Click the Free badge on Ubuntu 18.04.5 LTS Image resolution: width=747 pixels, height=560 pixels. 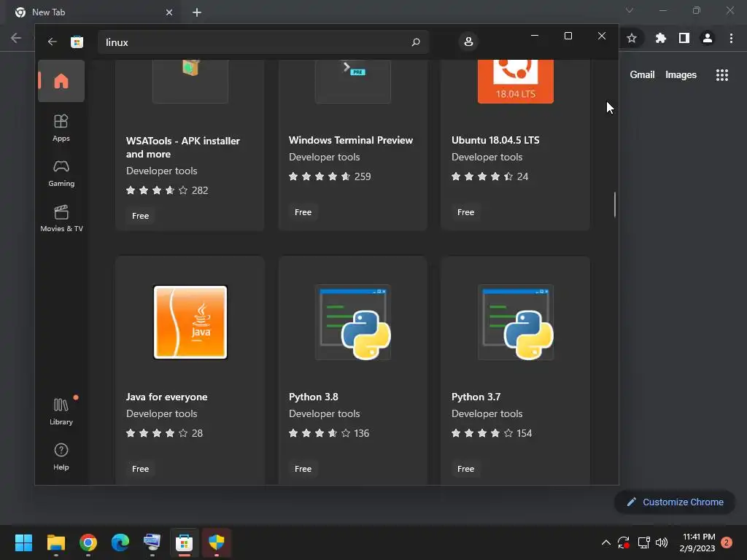point(466,212)
